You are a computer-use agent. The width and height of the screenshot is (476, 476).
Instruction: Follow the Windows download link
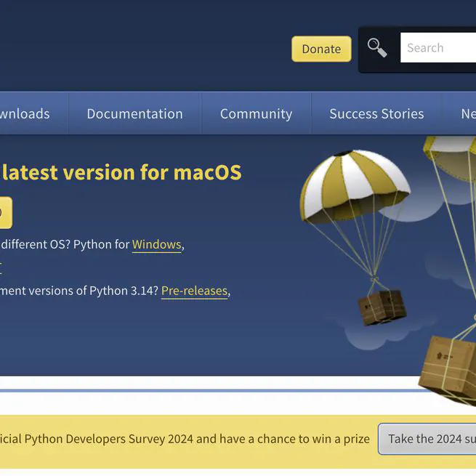click(157, 245)
